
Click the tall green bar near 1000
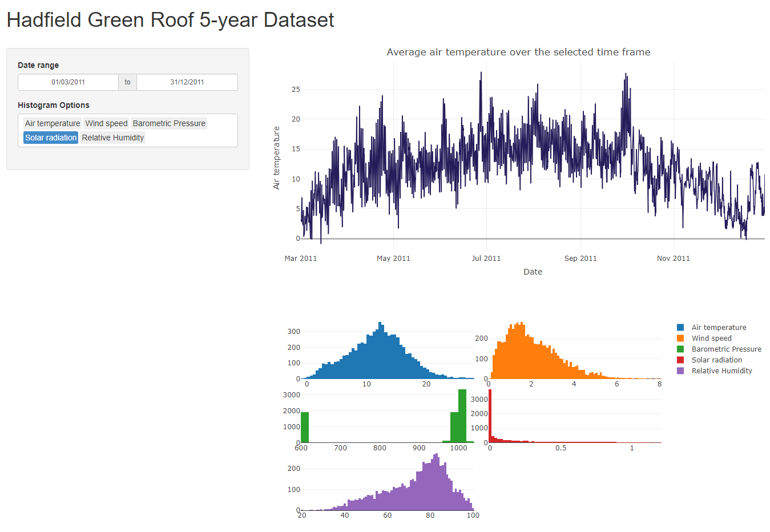462,417
